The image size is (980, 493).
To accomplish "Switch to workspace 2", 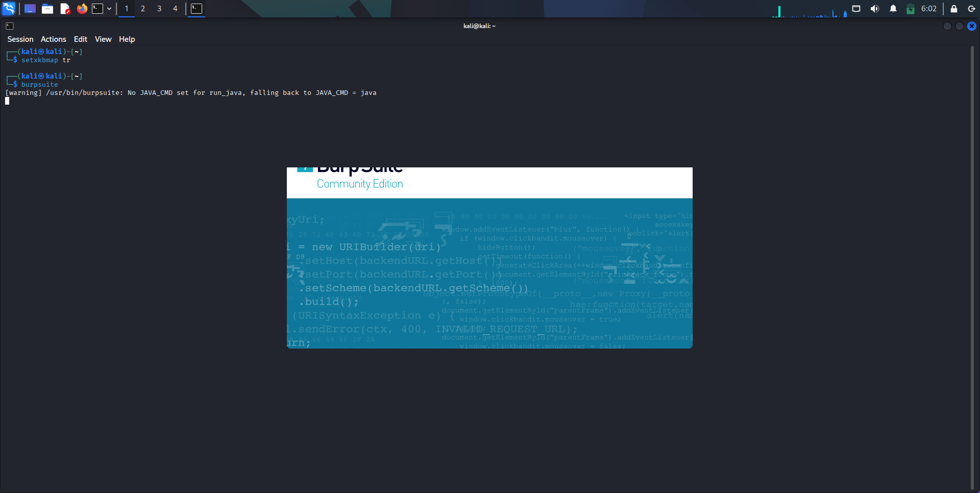I will click(143, 9).
